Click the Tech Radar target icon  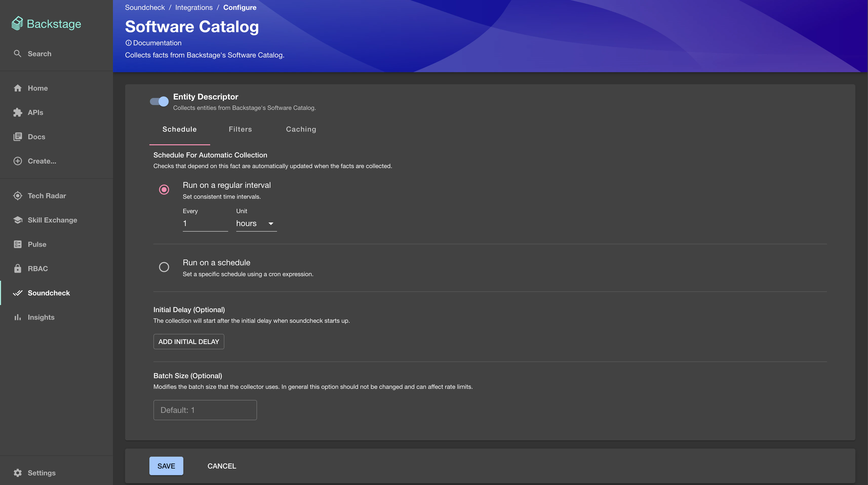click(17, 196)
